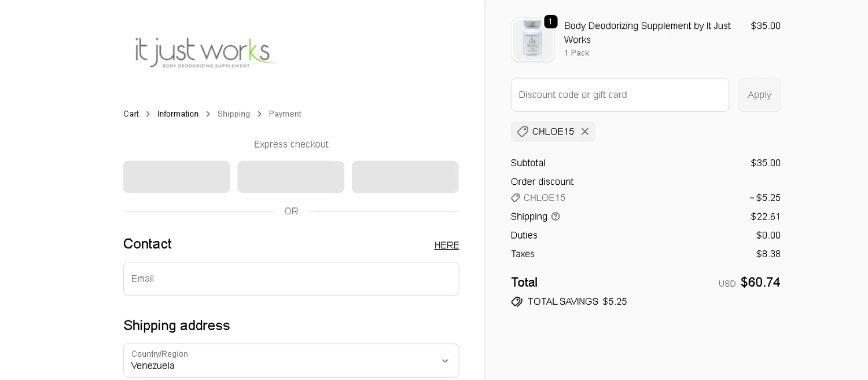Click the third express checkout button
Viewport: 868px width, 380px height.
[405, 177]
